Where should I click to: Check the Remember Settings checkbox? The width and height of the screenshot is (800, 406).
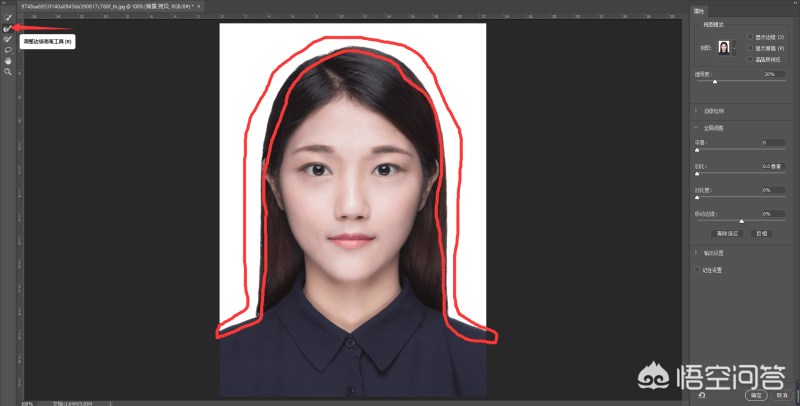pos(697,269)
